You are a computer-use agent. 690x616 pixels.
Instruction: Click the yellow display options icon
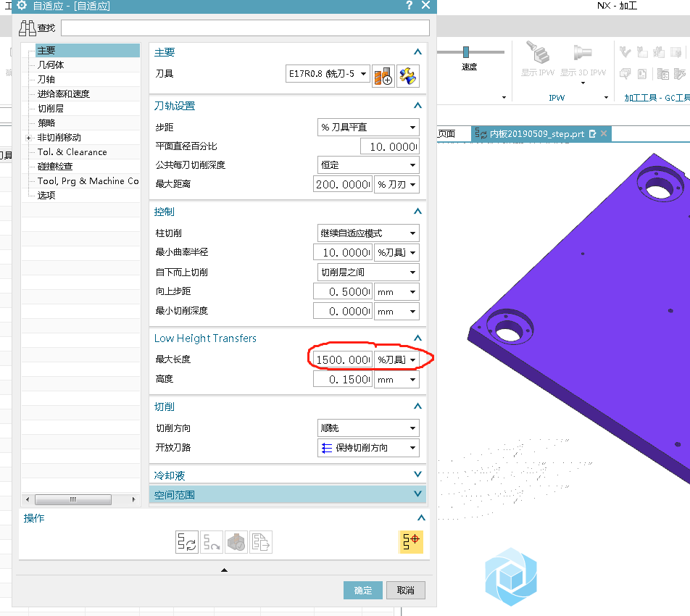411,541
